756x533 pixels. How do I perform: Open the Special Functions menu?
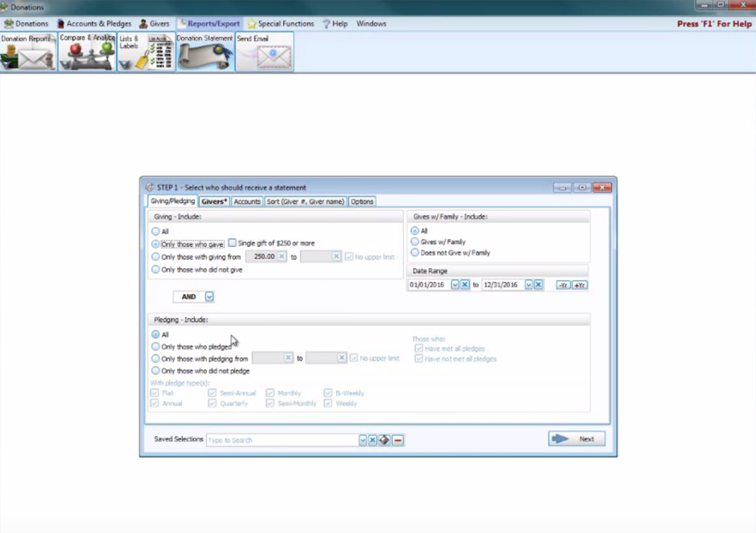[280, 24]
